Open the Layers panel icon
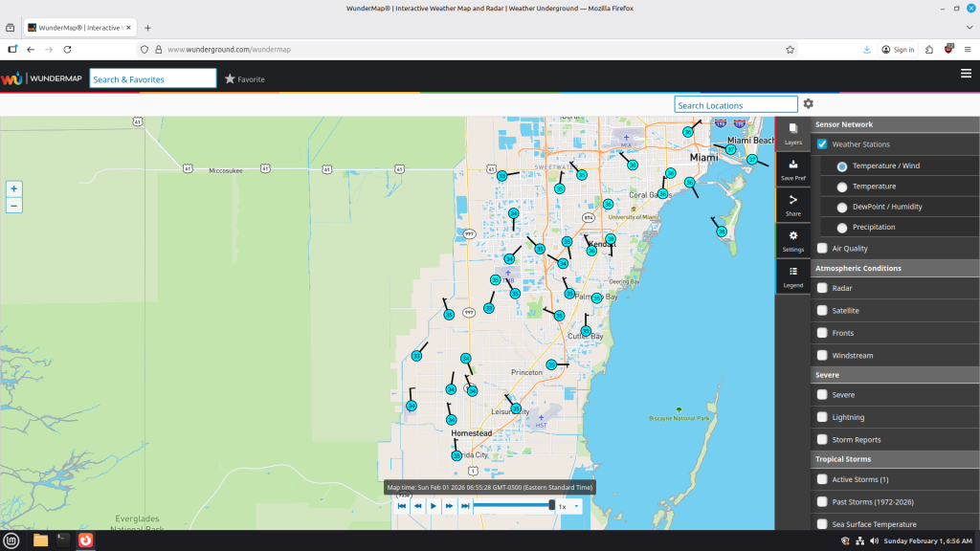The image size is (980, 551). [792, 134]
